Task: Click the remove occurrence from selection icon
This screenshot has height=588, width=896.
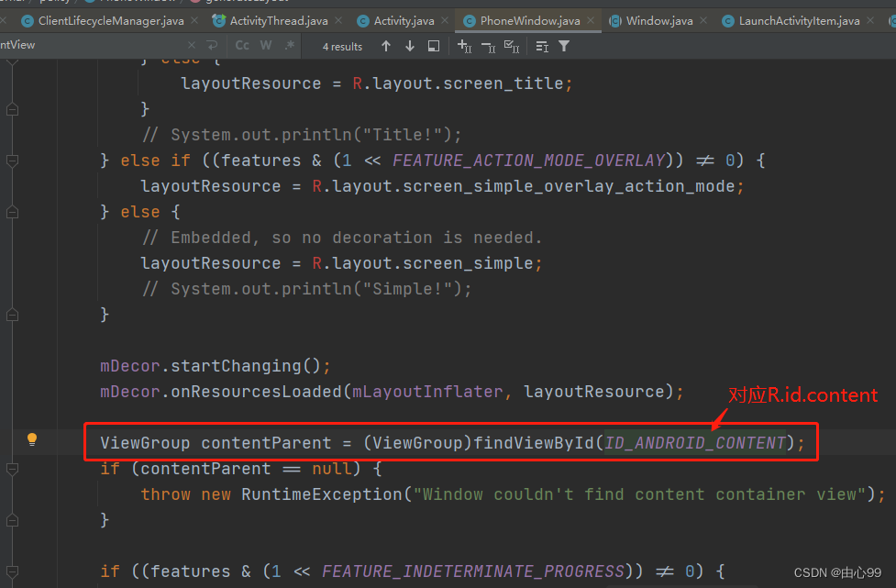Action: tap(490, 45)
